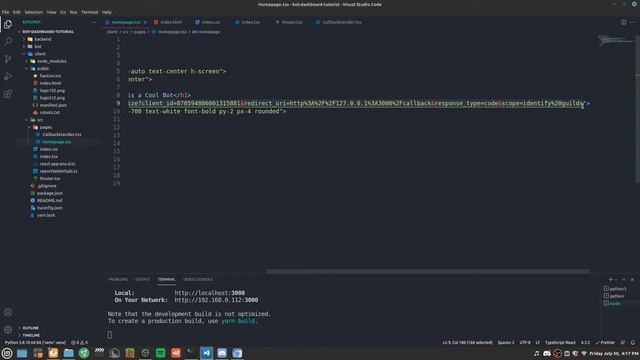The height and width of the screenshot is (360, 640).
Task: Open the Accounts icon in activity bar
Action: point(8,313)
